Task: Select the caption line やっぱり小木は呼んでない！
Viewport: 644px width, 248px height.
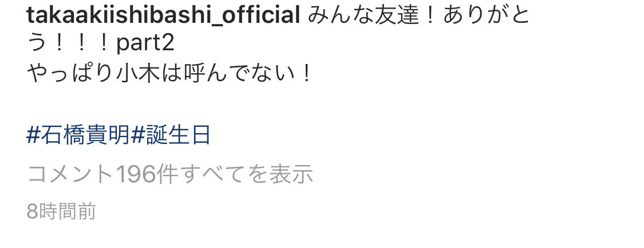Action: (x=169, y=75)
